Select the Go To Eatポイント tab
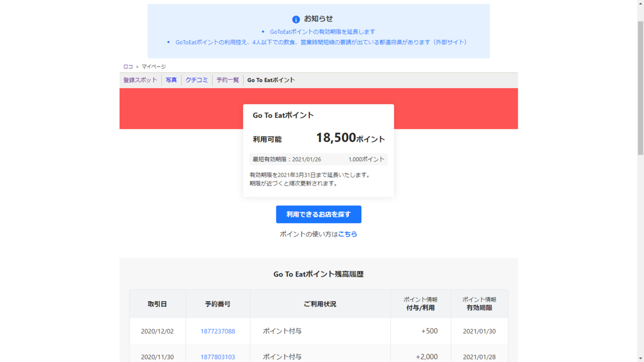 pos(271,80)
